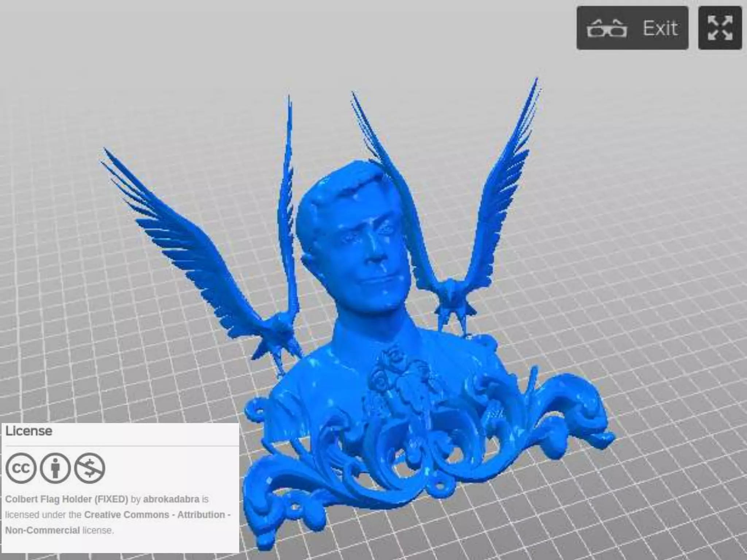The height and width of the screenshot is (560, 747).
Task: Click the License panel heading
Action: click(29, 431)
